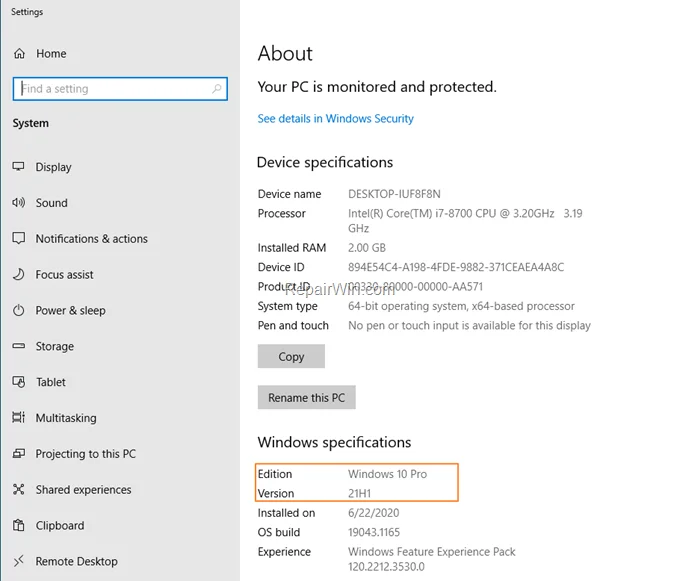The height and width of the screenshot is (581, 680).
Task: Click the 64-bit operating system text
Action: point(461,306)
